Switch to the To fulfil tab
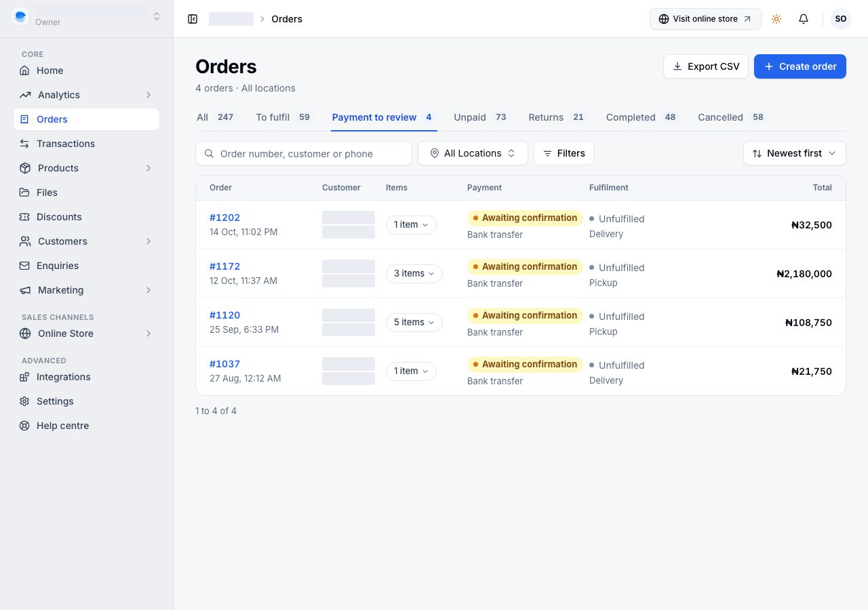 (x=283, y=117)
